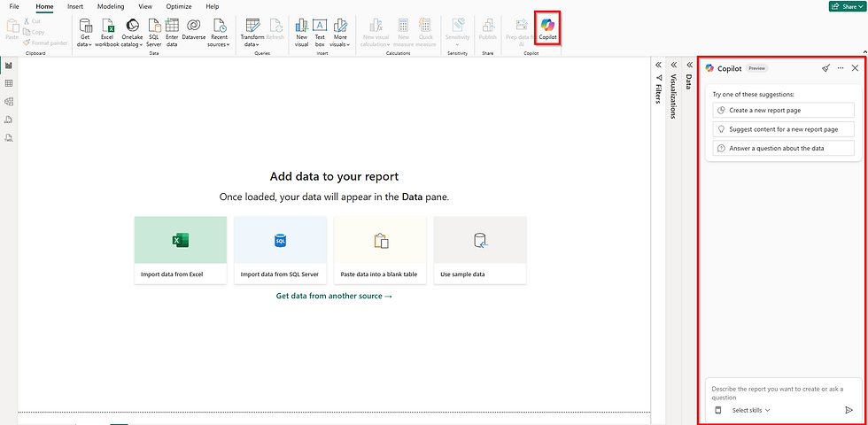The width and height of the screenshot is (868, 425).
Task: Expand the collapsed Data pane
Action: 689,64
